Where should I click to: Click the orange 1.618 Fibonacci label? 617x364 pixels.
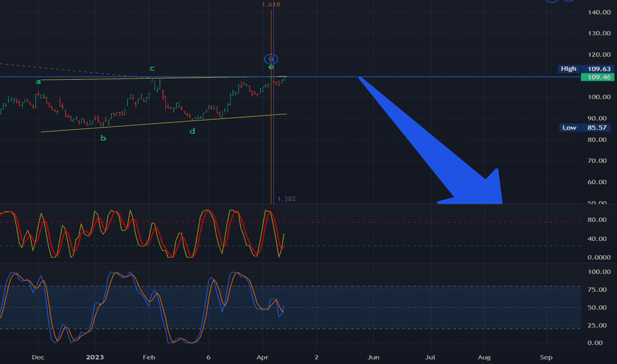271,5
